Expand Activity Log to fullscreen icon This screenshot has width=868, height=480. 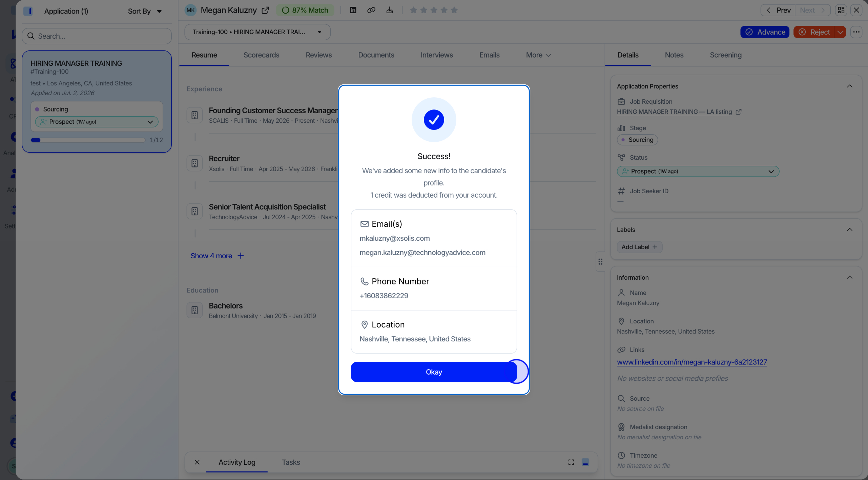[x=571, y=462]
